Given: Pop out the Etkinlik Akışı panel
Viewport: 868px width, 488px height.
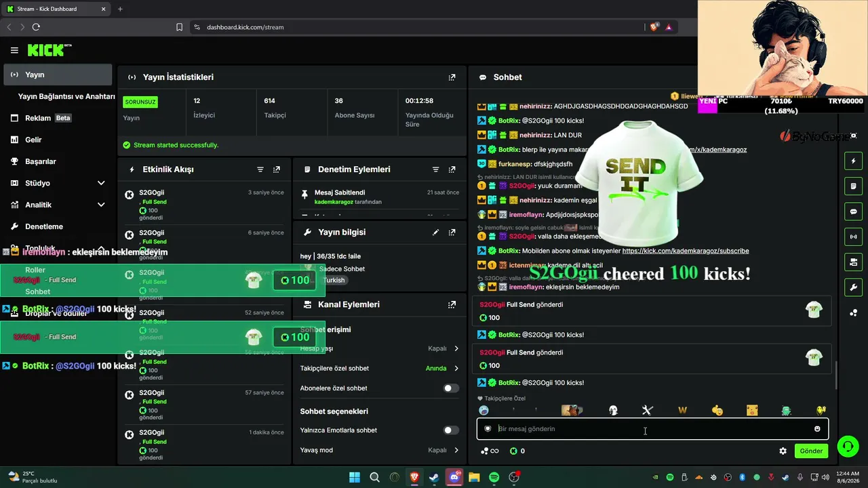Looking at the screenshot, I should [x=277, y=169].
